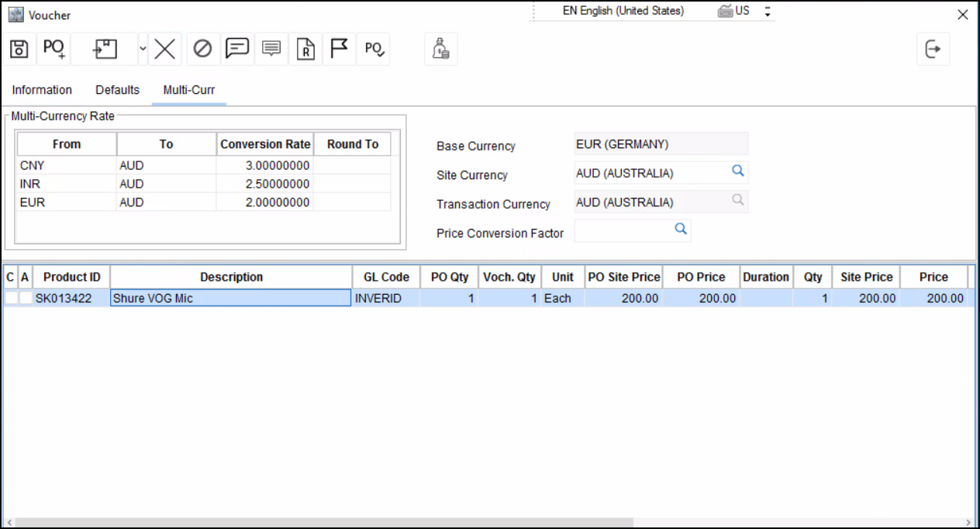Screen dimensions: 980x529
Task: Click the Round To column header
Action: click(353, 144)
